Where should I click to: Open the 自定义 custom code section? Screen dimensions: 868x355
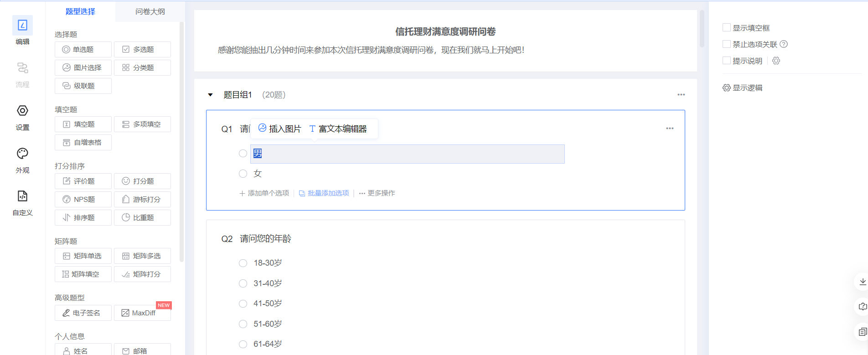point(22,203)
